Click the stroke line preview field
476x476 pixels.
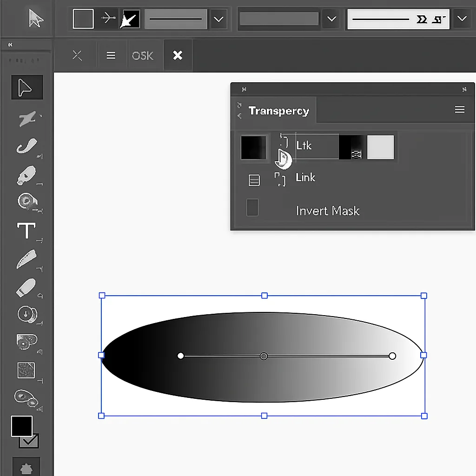click(176, 19)
